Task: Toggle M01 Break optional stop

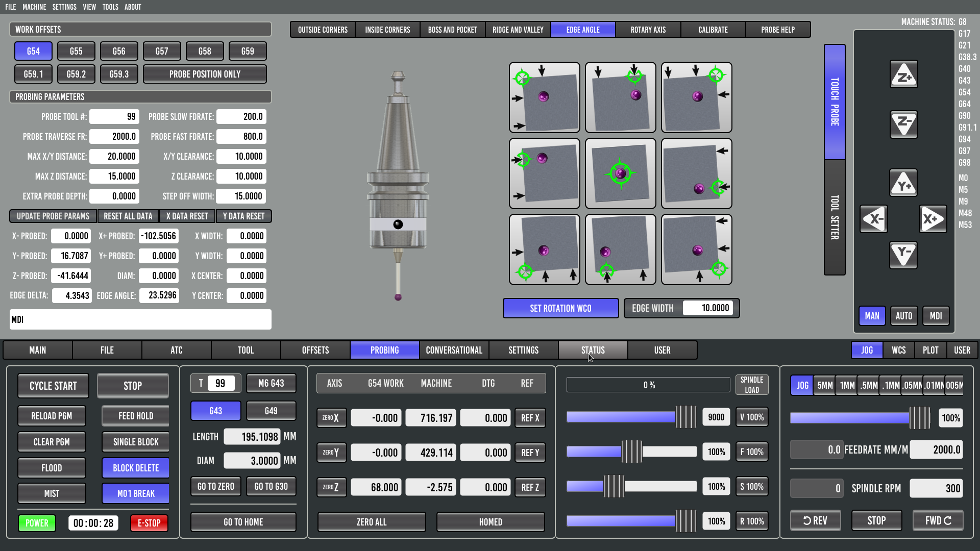Action: (x=136, y=493)
